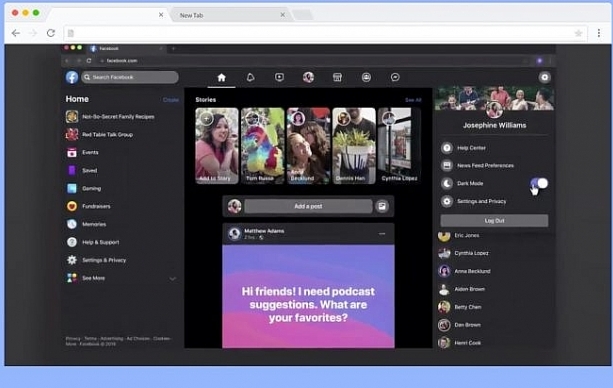The height and width of the screenshot is (388, 613).
Task: Click the Create link beside Home
Action: (x=171, y=100)
